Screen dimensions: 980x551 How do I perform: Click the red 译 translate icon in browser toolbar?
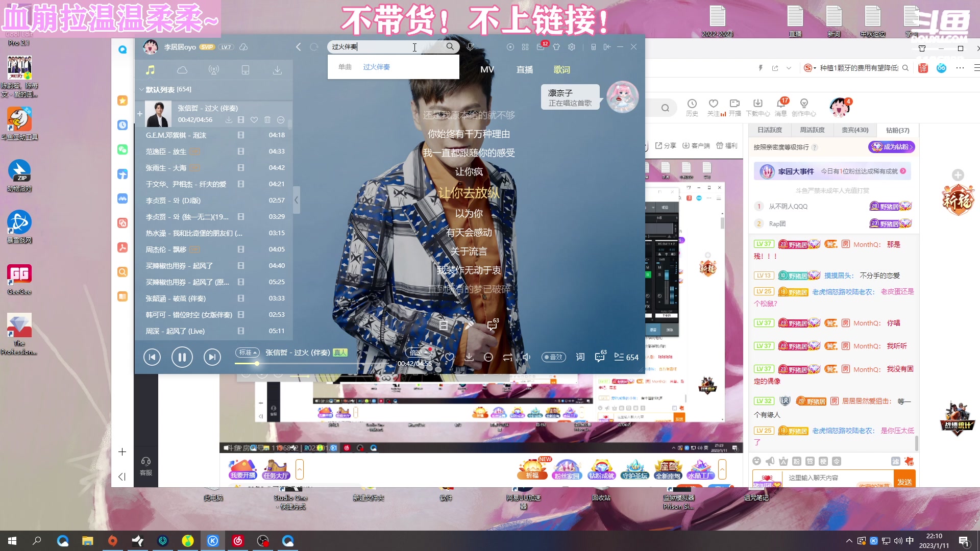pyautogui.click(x=923, y=68)
